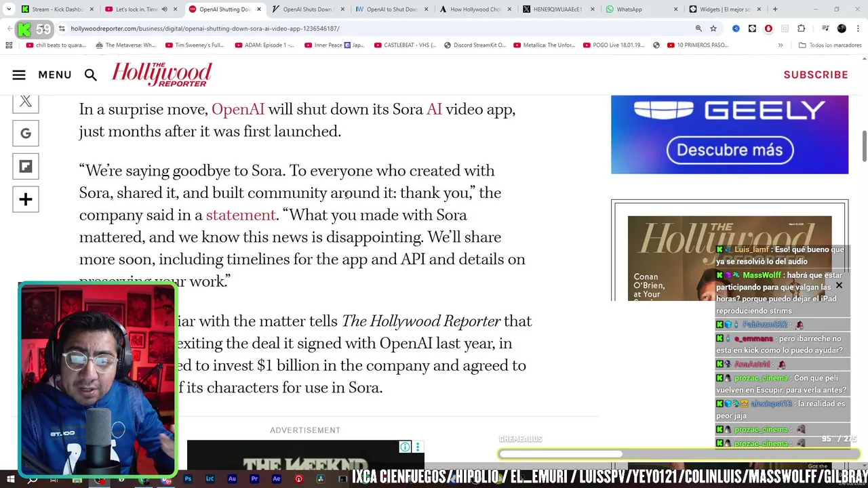Click the webcam overlay of the streamer
This screenshot has height=488, width=868.
tap(98, 380)
